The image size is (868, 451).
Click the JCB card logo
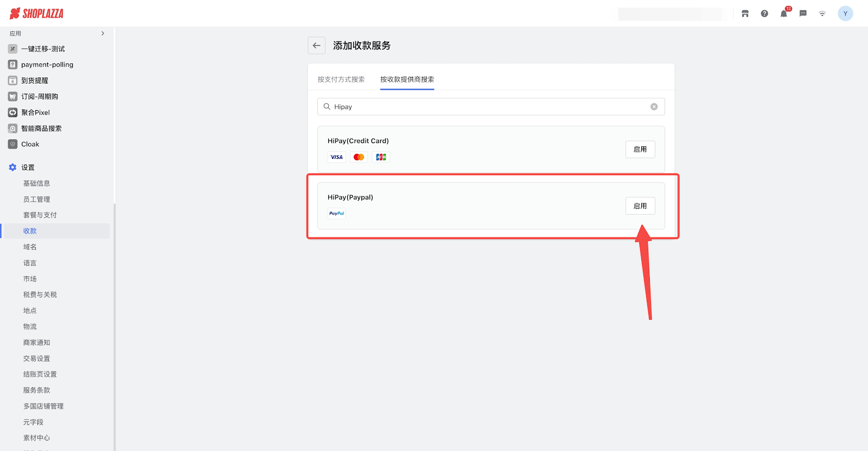(381, 157)
